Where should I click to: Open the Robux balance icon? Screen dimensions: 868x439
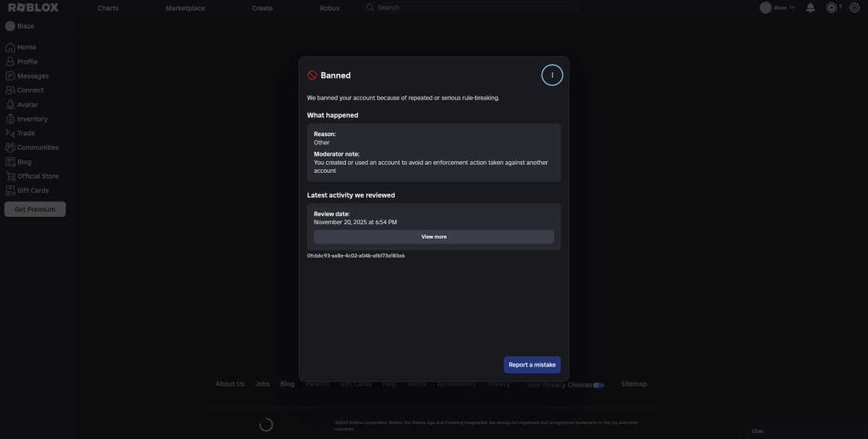click(x=832, y=7)
